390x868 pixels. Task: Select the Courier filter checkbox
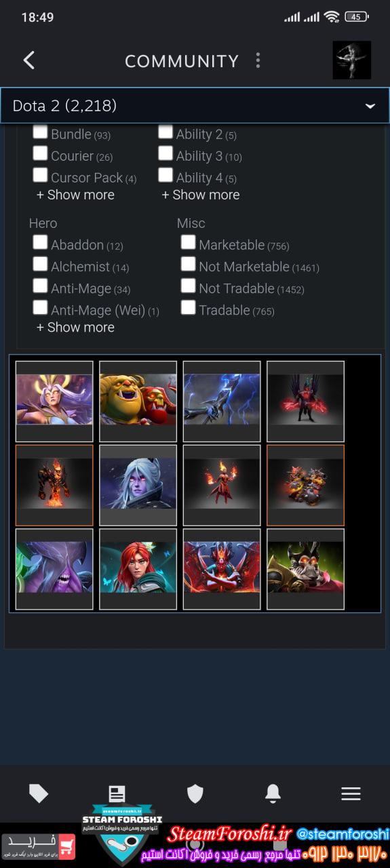(x=40, y=154)
